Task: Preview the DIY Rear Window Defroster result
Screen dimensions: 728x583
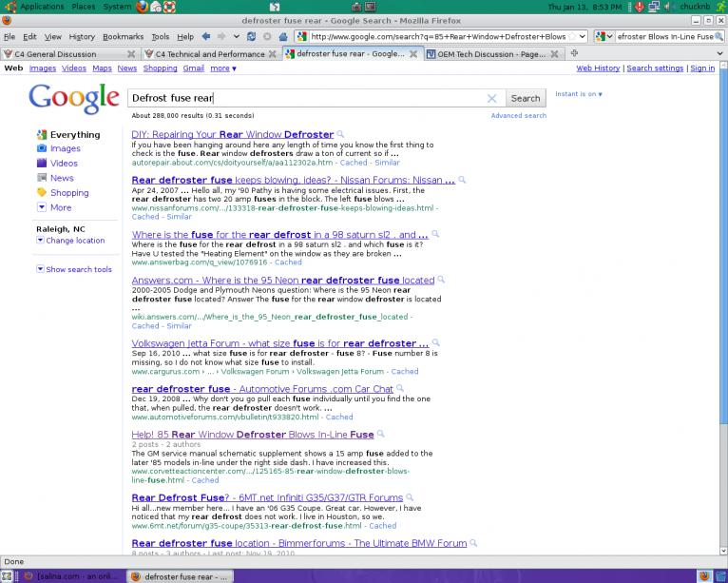Action: tap(340, 134)
